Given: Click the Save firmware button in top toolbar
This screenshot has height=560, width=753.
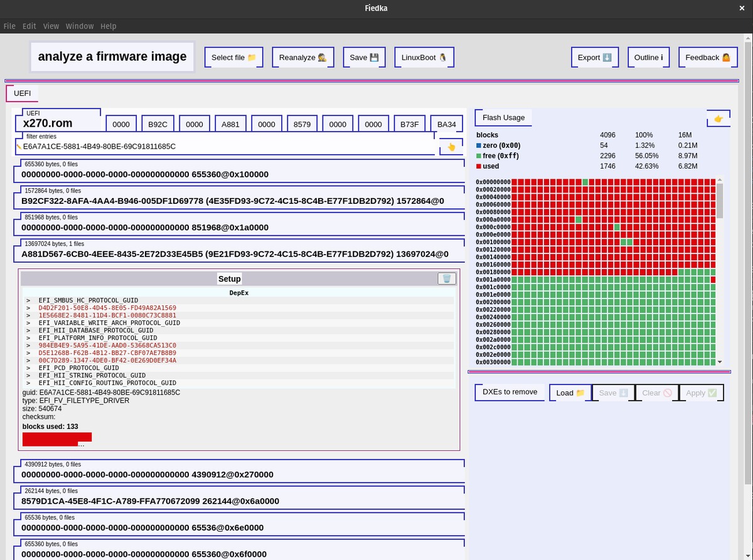Looking at the screenshot, I should 365,57.
